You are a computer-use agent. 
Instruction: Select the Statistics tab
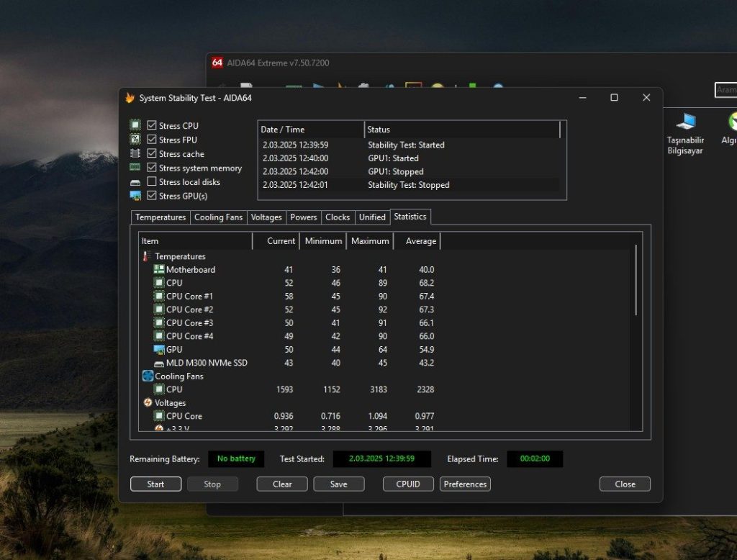(410, 217)
